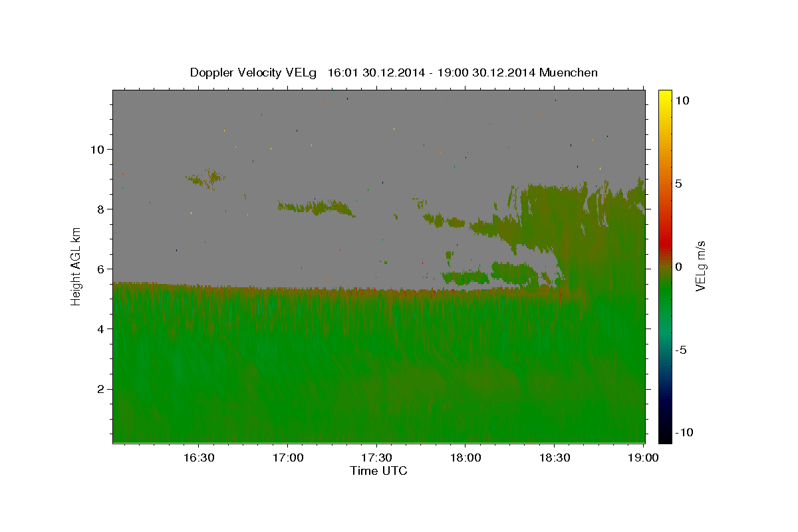Click the colorbar value -5 label
The width and height of the screenshot is (798, 532).
click(x=680, y=350)
